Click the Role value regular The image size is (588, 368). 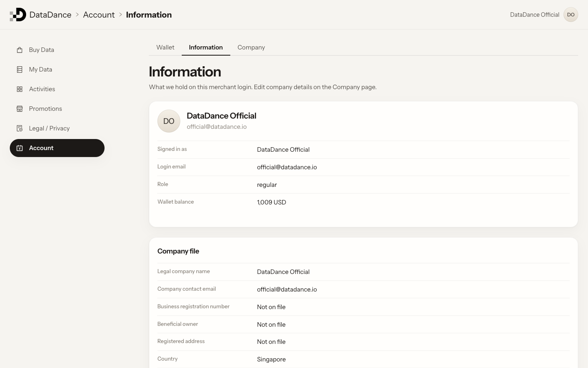(x=267, y=185)
